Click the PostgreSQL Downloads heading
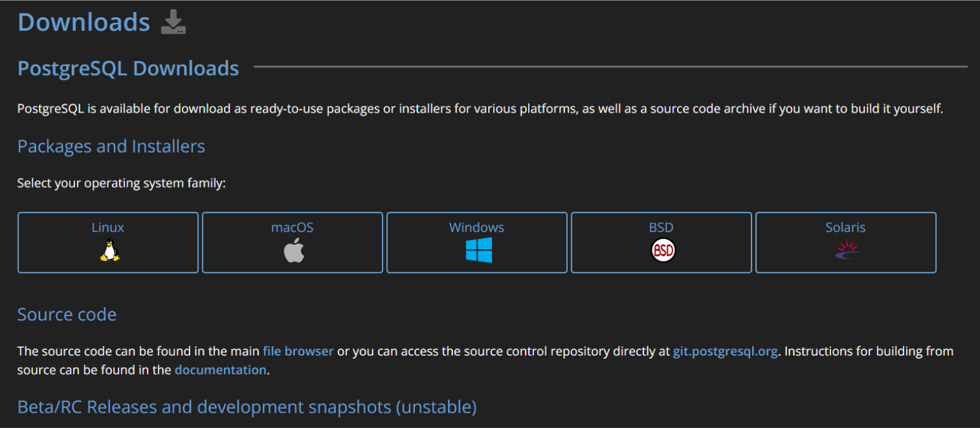 tap(129, 68)
